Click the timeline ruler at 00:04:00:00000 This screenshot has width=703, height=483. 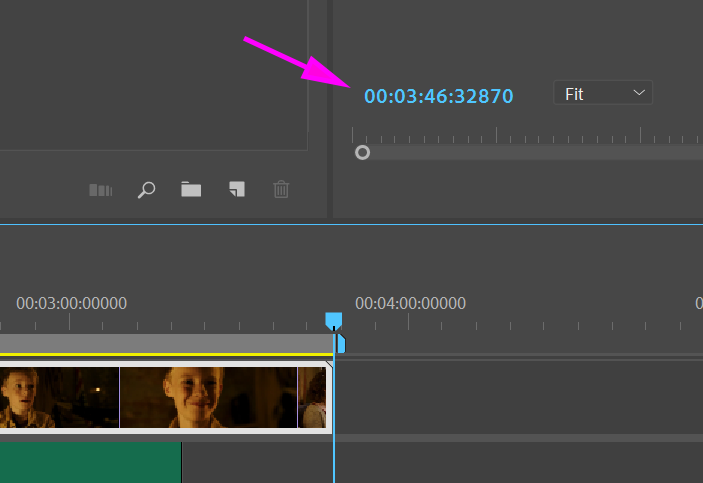pyautogui.click(x=410, y=303)
